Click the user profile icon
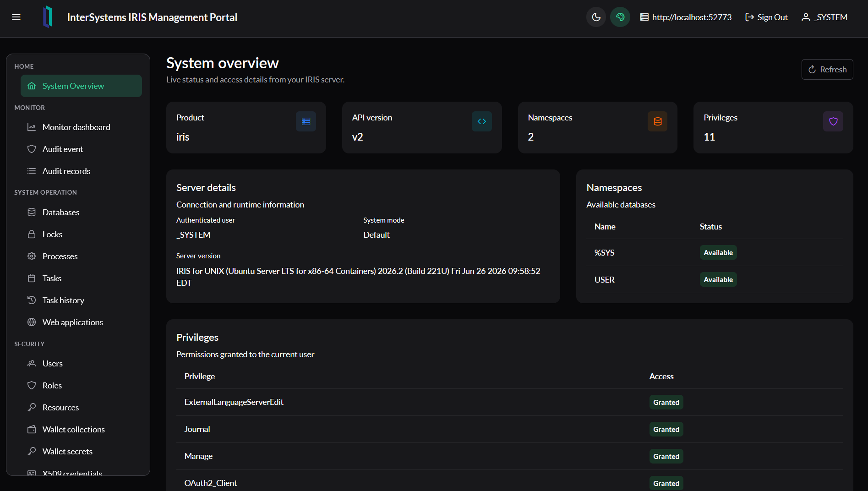 (806, 17)
